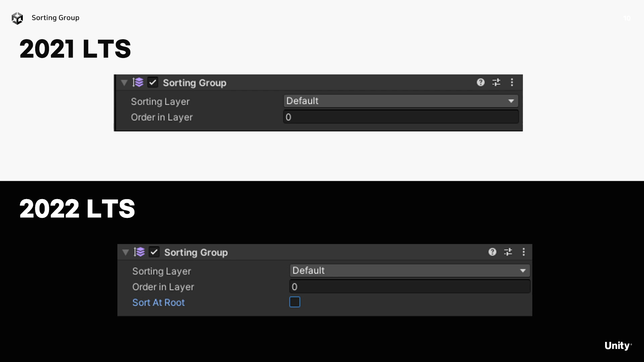
Task: Click Order in Layer field in 2021 panel
Action: pos(400,117)
